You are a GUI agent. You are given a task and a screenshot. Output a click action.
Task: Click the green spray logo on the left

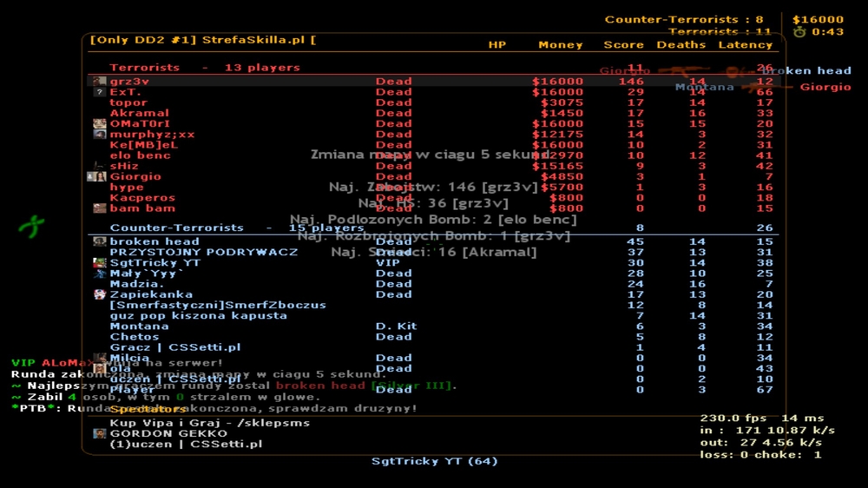(31, 226)
